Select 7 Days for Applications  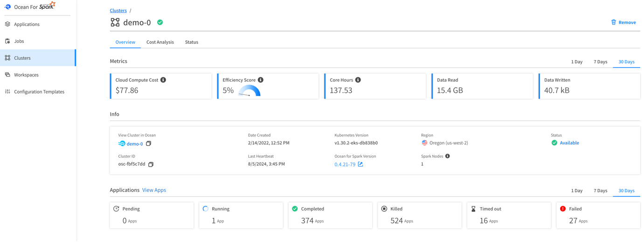coord(601,190)
